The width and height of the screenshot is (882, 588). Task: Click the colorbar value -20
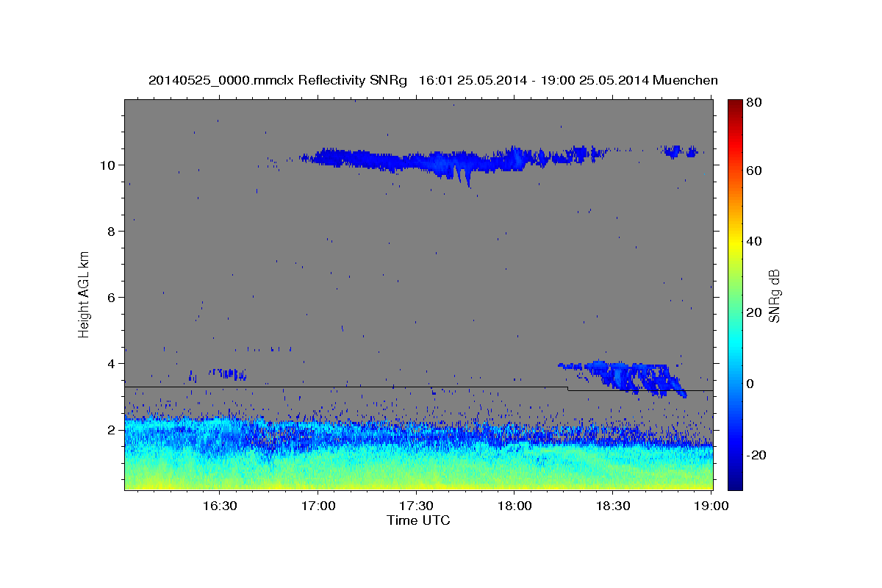[x=756, y=455]
